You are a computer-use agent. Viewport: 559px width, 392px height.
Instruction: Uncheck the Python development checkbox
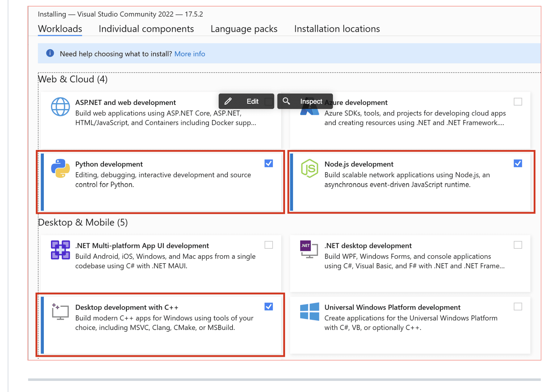pyautogui.click(x=269, y=163)
